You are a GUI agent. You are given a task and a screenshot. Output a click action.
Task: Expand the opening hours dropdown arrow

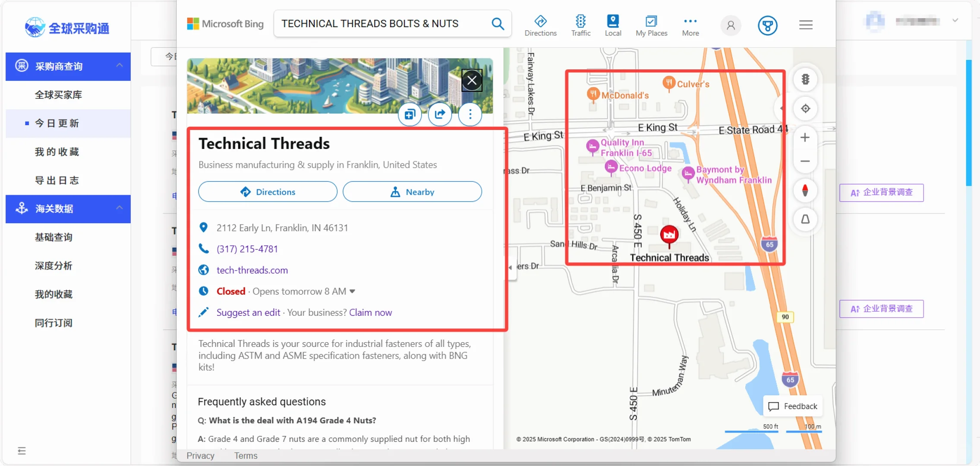(x=352, y=291)
